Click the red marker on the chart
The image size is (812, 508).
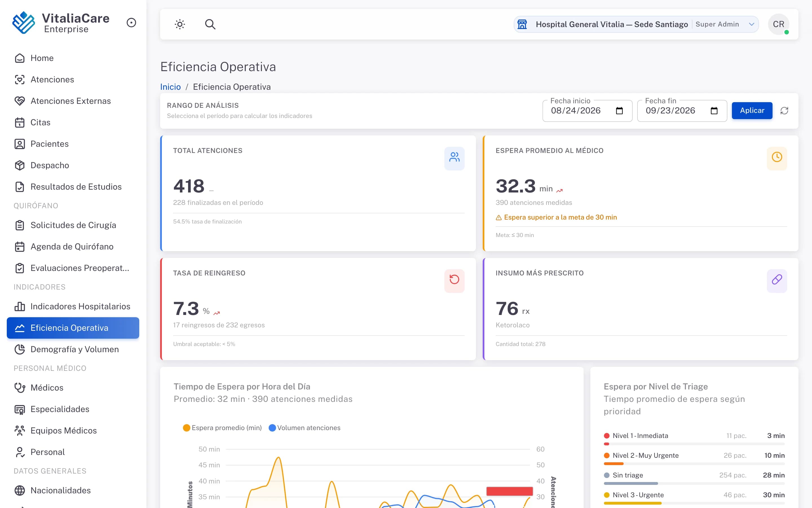[509, 491]
